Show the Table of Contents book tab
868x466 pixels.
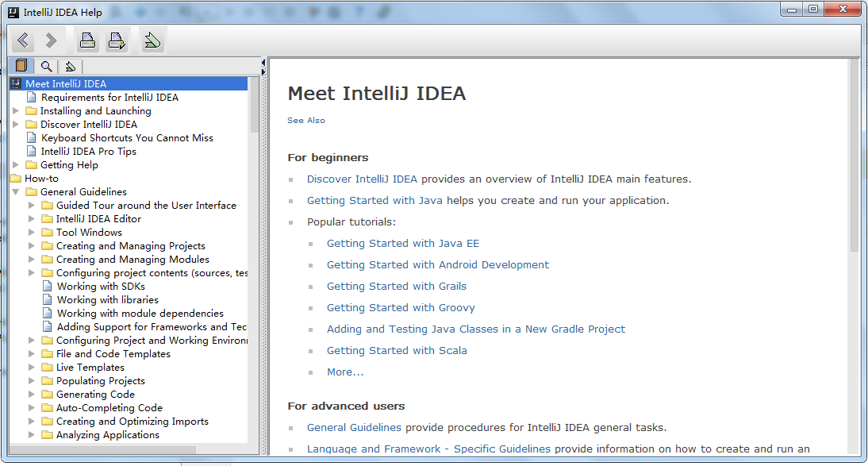(x=21, y=66)
